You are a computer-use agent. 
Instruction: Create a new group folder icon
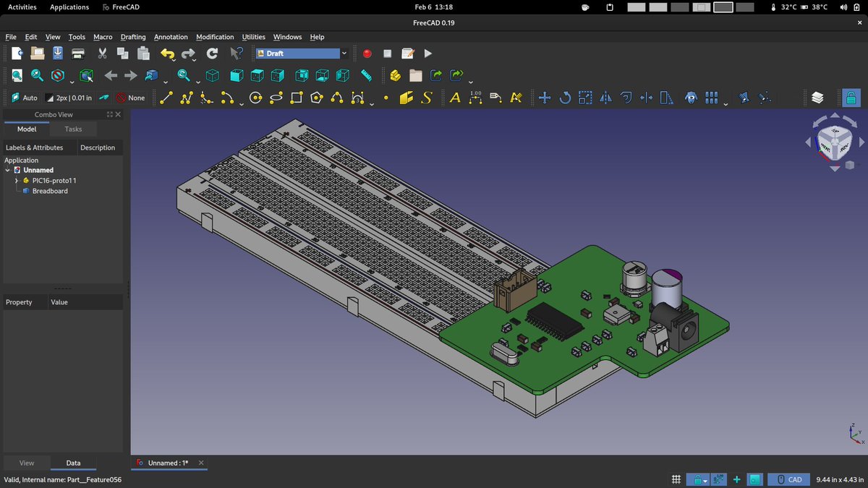pyautogui.click(x=415, y=75)
